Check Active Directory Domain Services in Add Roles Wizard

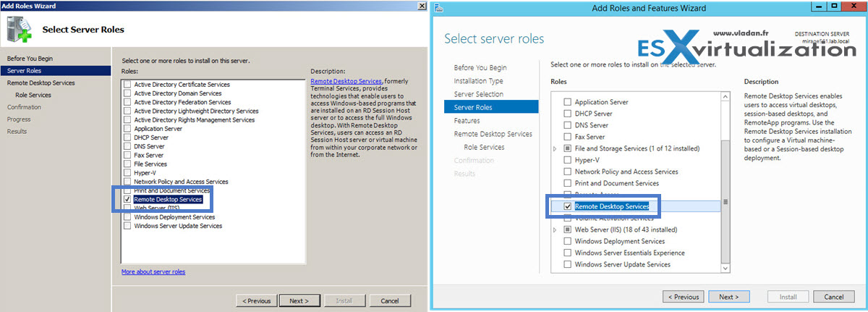coord(127,93)
